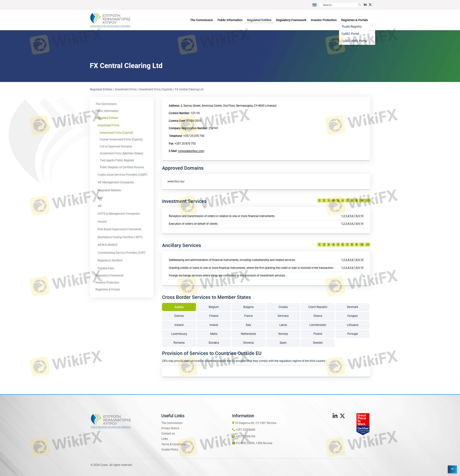
Task: Open LinkedIn icon in top bar
Action: pos(365,5)
